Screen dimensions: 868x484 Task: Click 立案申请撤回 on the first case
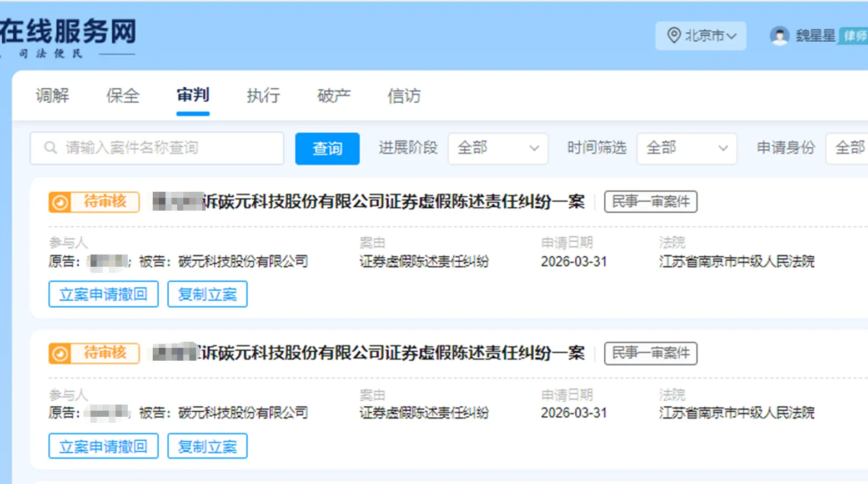[103, 294]
